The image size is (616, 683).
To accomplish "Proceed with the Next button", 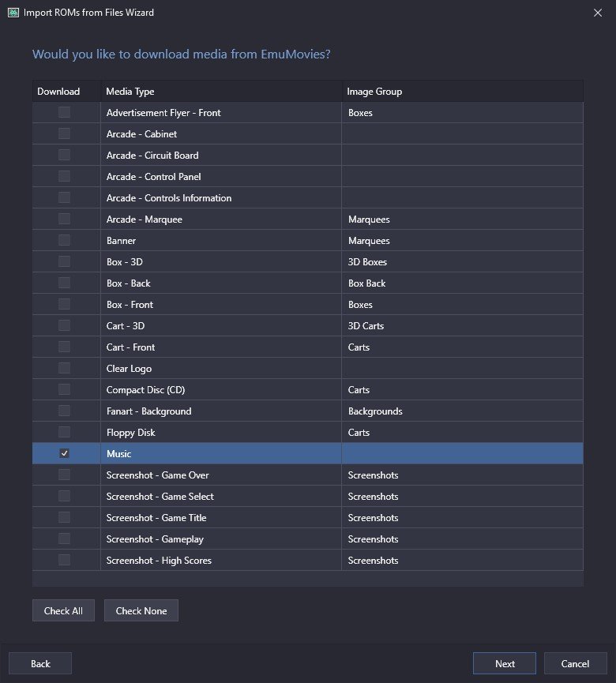I will click(505, 663).
